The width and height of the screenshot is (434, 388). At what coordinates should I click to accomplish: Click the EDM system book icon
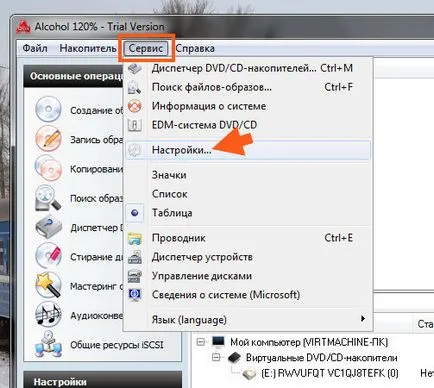pos(135,125)
